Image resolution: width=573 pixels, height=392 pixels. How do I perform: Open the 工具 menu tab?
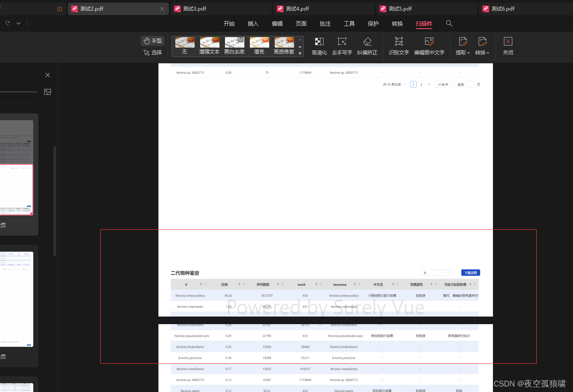349,24
